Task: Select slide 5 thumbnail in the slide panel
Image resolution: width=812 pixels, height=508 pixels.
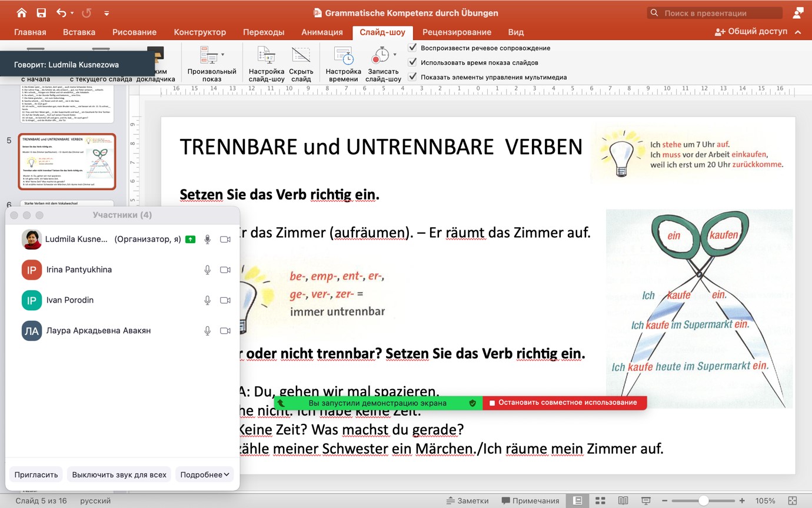Action: [67, 161]
